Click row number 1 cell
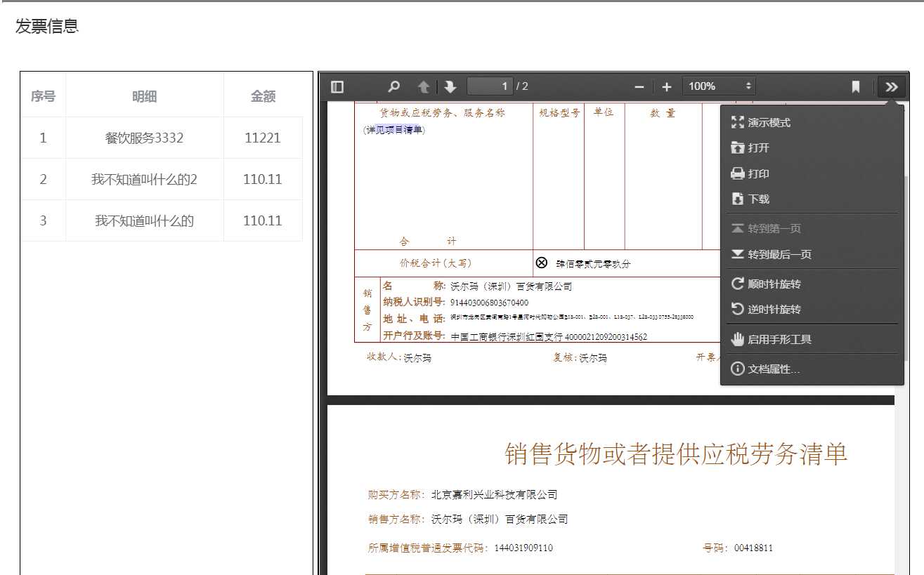The height and width of the screenshot is (575, 924). point(43,138)
